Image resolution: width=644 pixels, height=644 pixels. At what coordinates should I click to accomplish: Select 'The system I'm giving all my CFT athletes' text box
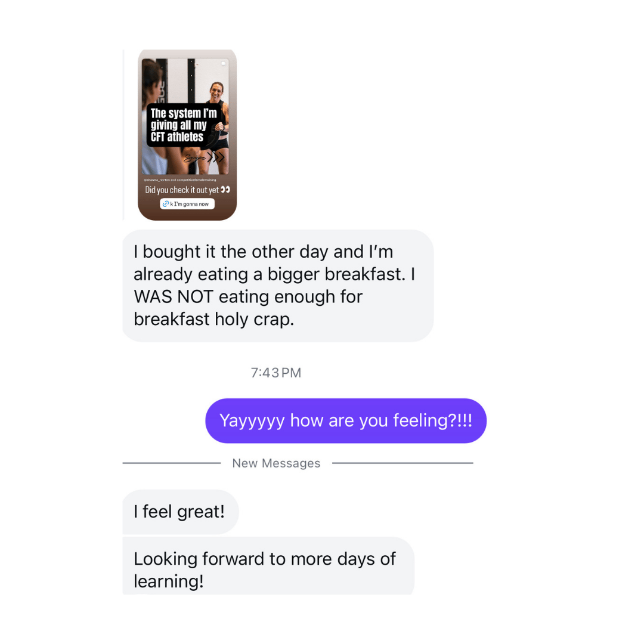(184, 125)
